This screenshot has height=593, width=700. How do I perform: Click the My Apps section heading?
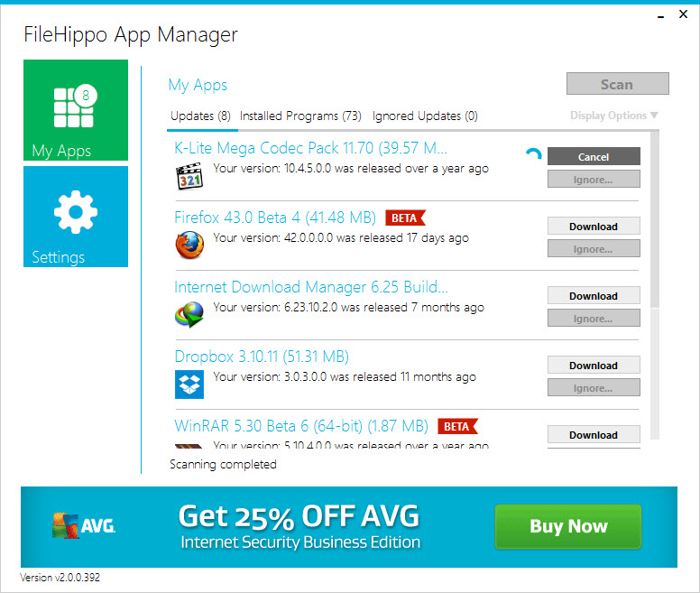pyautogui.click(x=198, y=85)
